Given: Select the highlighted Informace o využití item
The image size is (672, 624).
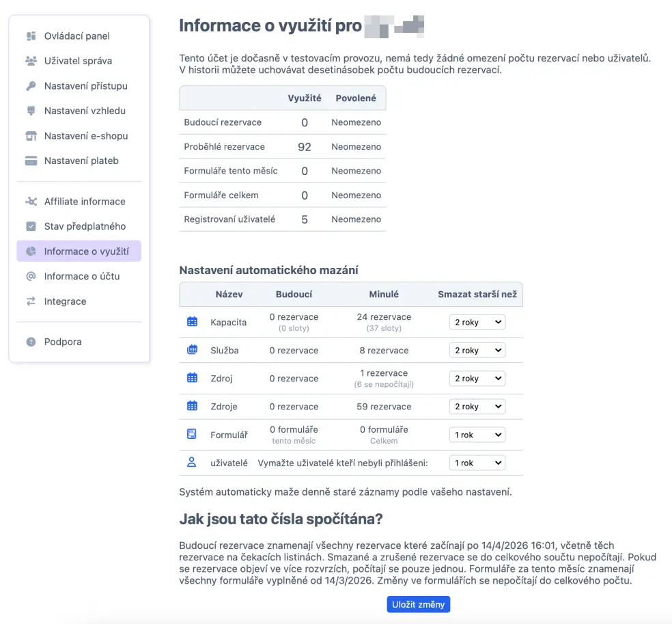Looking at the screenshot, I should [x=86, y=252].
